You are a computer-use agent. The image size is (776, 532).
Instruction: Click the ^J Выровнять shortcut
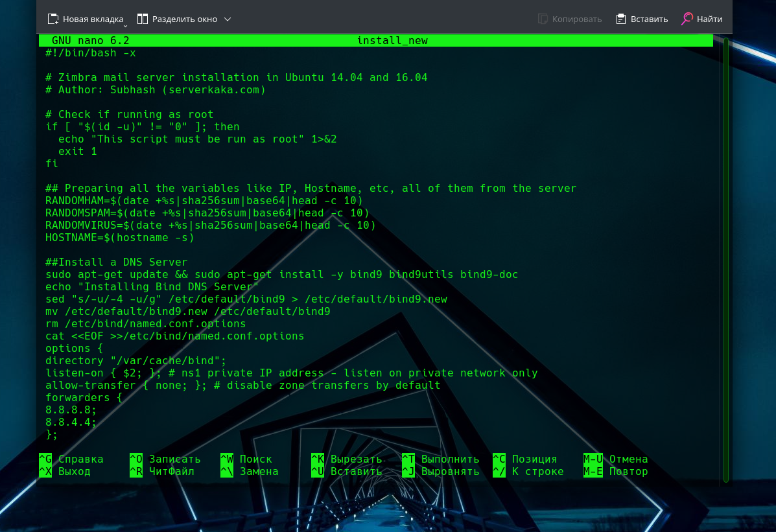pyautogui.click(x=441, y=472)
